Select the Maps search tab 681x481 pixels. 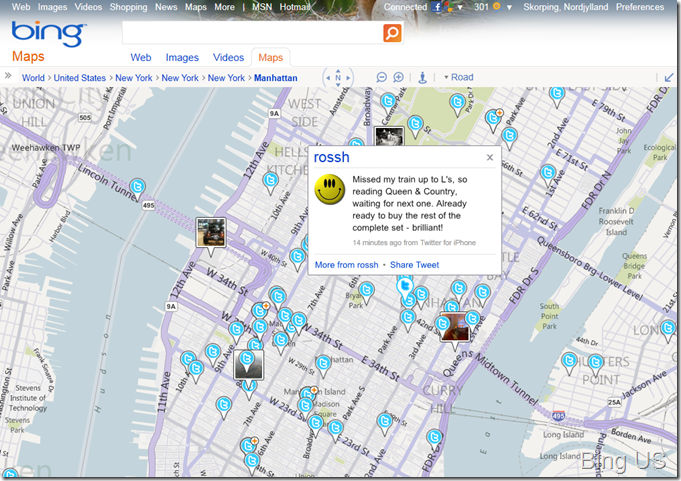271,57
